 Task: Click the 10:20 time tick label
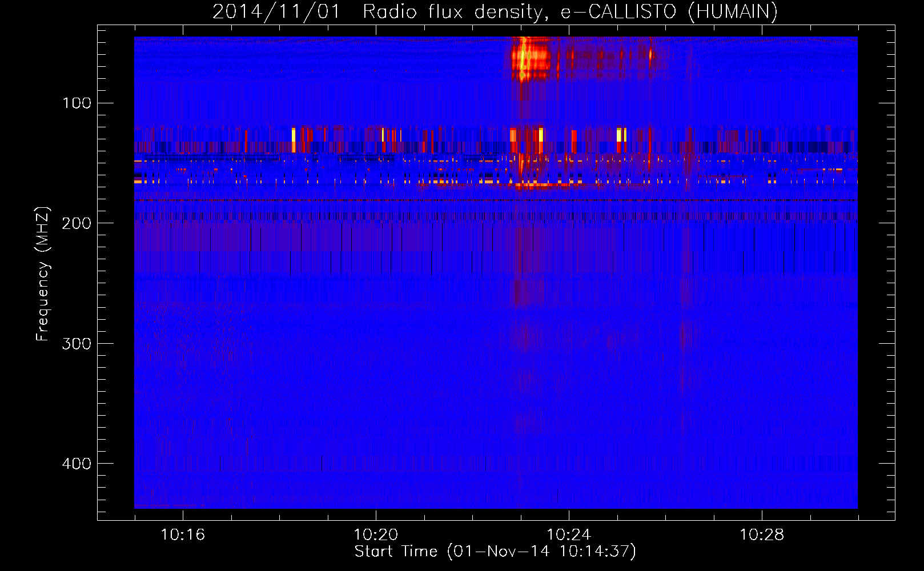[376, 535]
